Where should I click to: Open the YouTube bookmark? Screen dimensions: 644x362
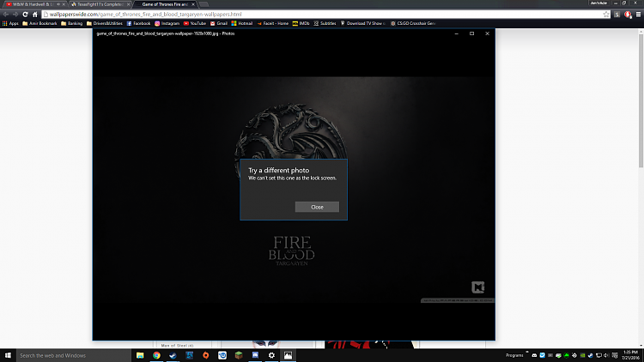pyautogui.click(x=195, y=23)
